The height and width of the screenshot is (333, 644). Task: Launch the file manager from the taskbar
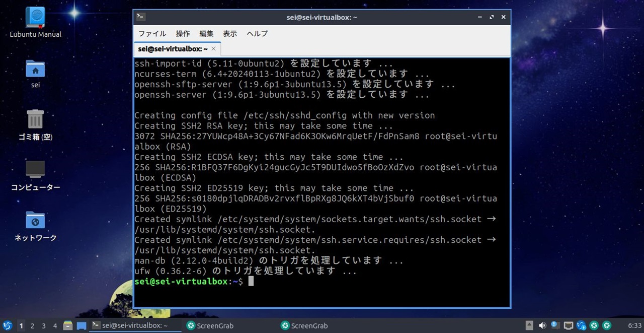point(68,326)
